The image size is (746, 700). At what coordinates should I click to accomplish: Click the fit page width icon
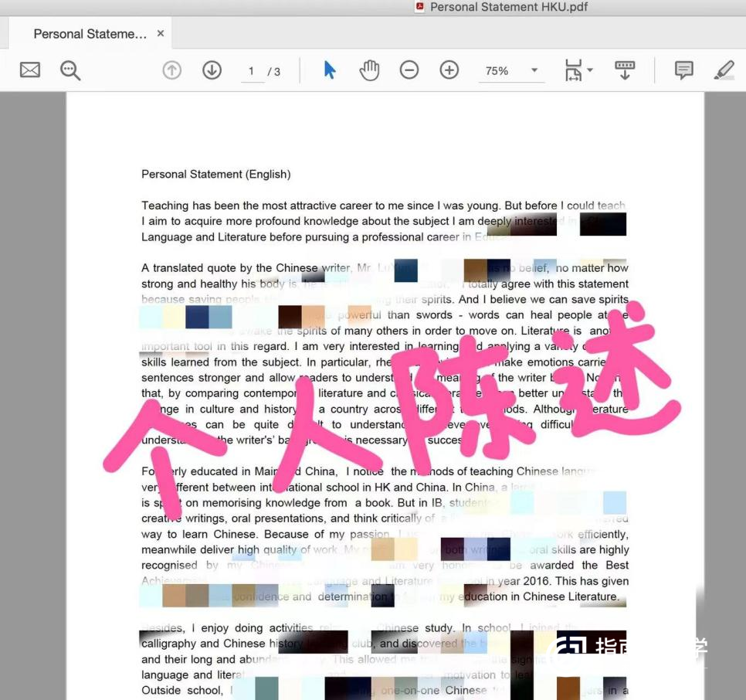[x=573, y=70]
